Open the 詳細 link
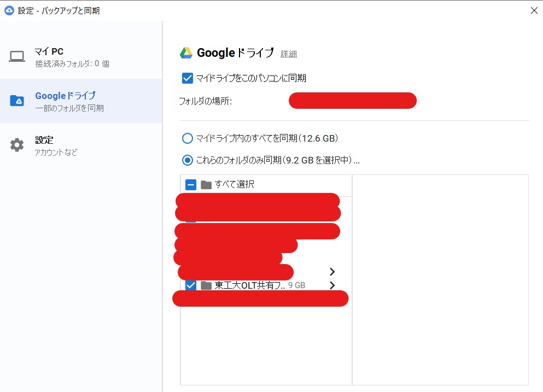Viewport: 543px width, 392px height. 289,54
